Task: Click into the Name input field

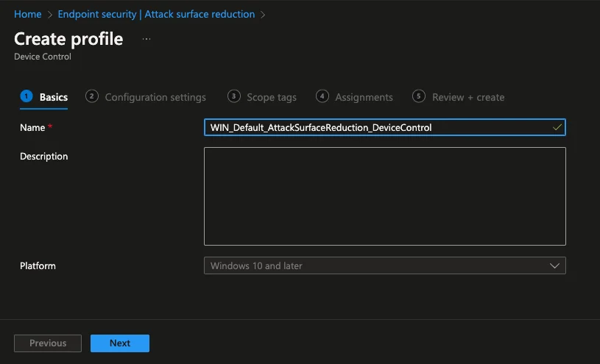Action: point(384,127)
